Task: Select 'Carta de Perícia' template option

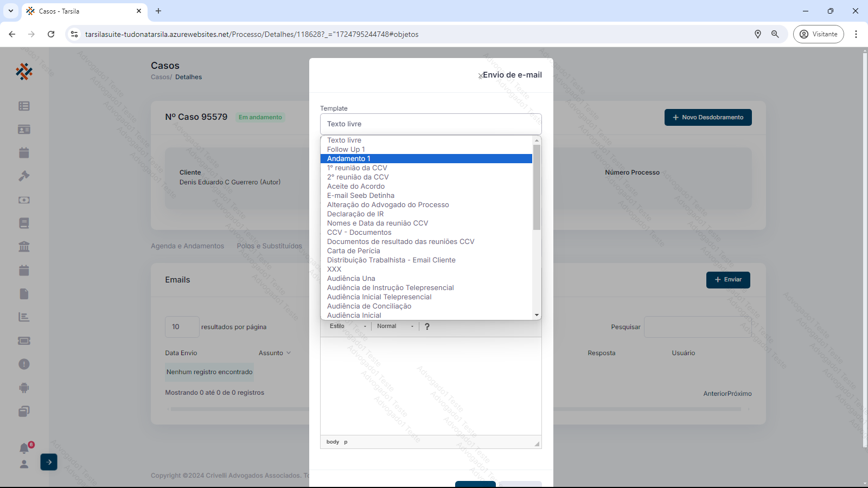Action: [353, 251]
